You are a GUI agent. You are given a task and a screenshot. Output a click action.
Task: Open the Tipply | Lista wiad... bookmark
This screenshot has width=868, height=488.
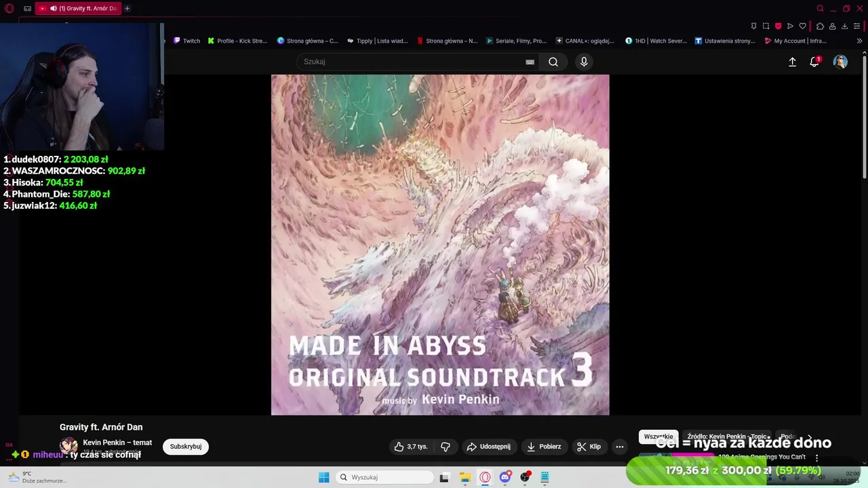tap(377, 41)
